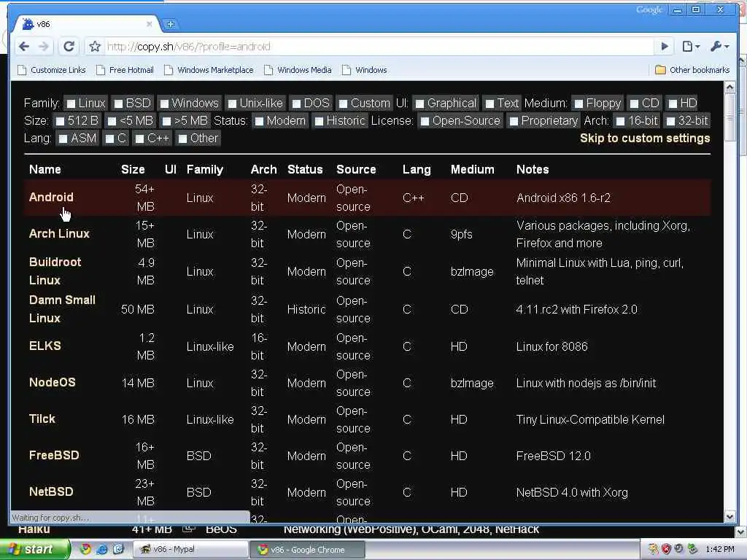Open the Windows bookmark
Viewport: 747px width, 560px height.
tap(365, 70)
